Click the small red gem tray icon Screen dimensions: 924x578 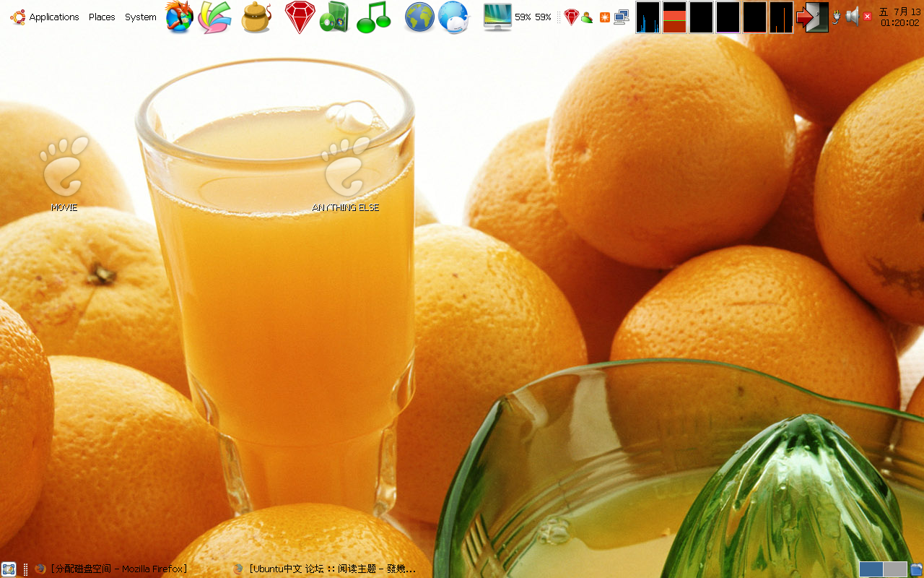pyautogui.click(x=572, y=17)
